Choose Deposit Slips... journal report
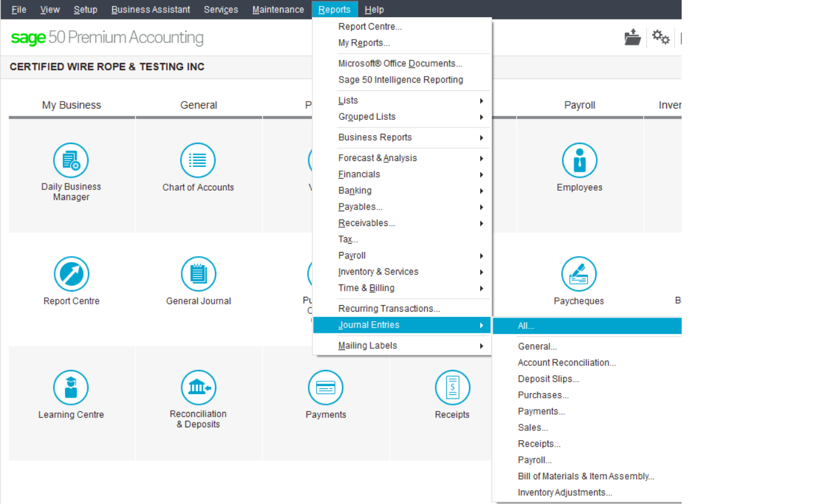Viewport: 824px width, 504px height. pyautogui.click(x=587, y=379)
